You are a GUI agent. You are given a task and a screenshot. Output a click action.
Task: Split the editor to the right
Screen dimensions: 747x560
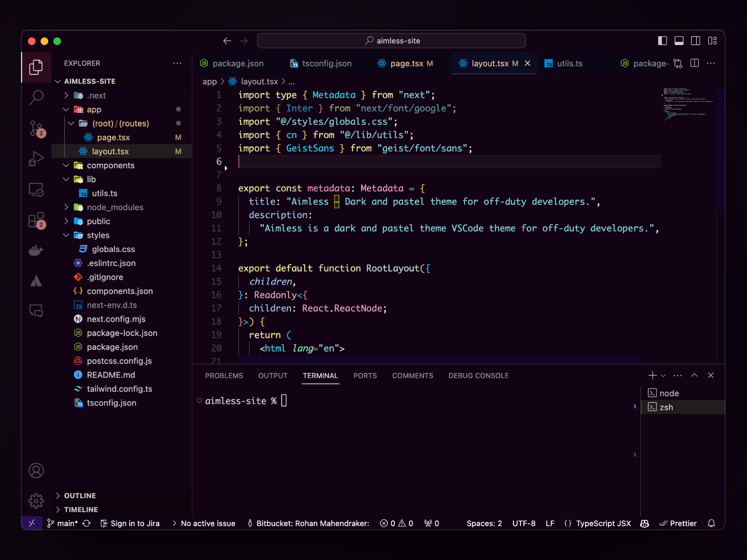pos(694,63)
